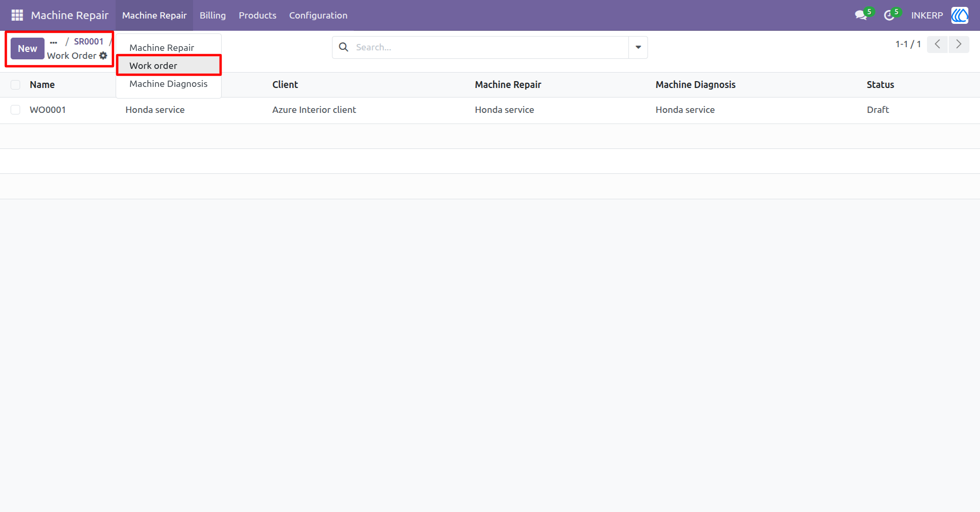Open the messages chat icon
The image size is (980, 512).
click(x=861, y=15)
